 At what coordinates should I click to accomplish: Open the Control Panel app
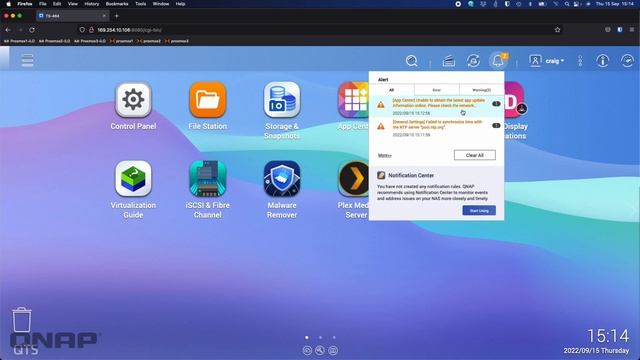tap(133, 100)
